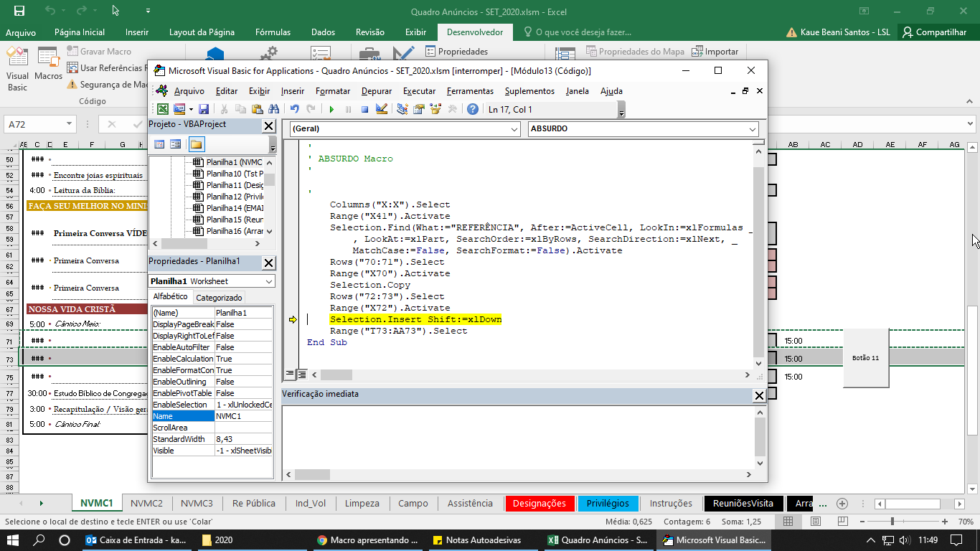Image resolution: width=980 pixels, height=551 pixels.
Task: Open the Object Browser toolbar icon
Action: click(435, 109)
